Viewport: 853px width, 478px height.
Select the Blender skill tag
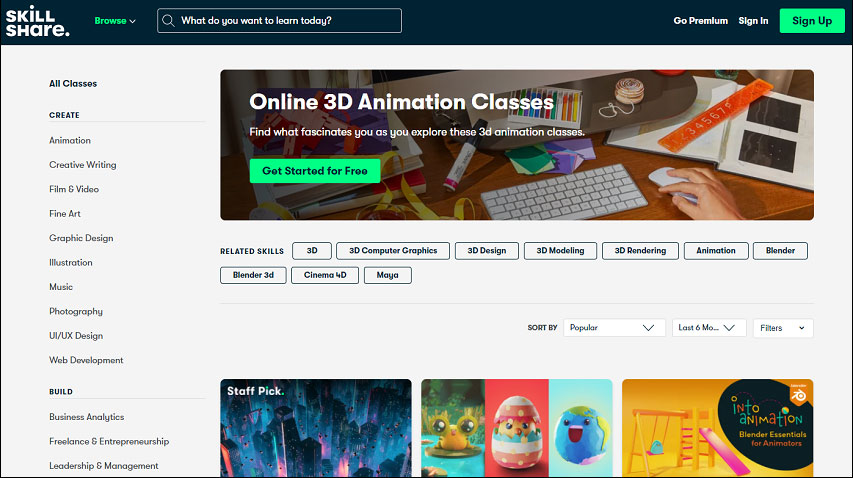[780, 251]
